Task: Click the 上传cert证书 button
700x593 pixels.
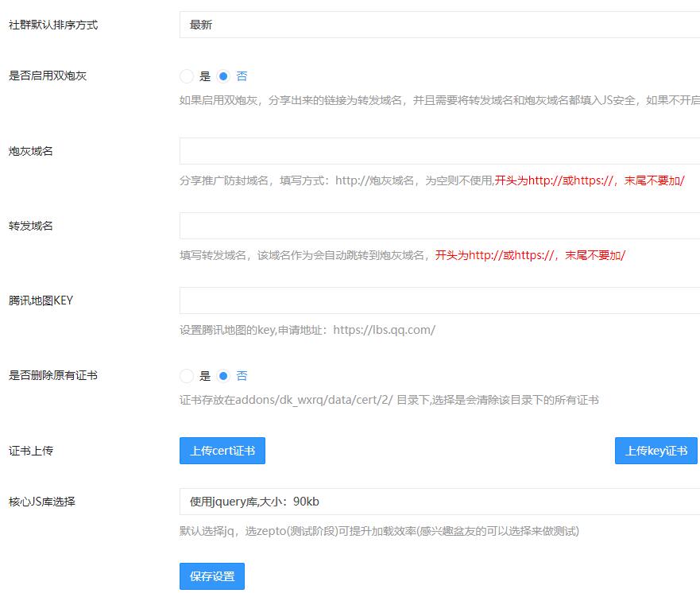Action: [x=222, y=451]
